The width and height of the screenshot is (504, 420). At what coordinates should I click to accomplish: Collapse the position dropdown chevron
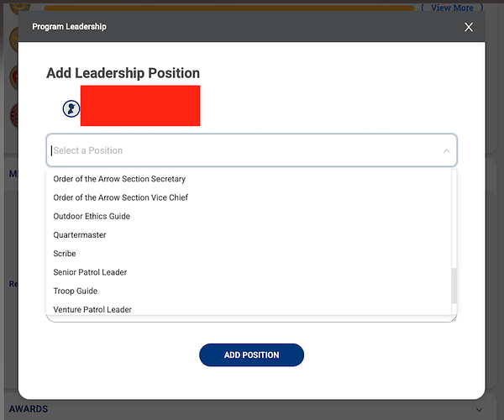(446, 150)
